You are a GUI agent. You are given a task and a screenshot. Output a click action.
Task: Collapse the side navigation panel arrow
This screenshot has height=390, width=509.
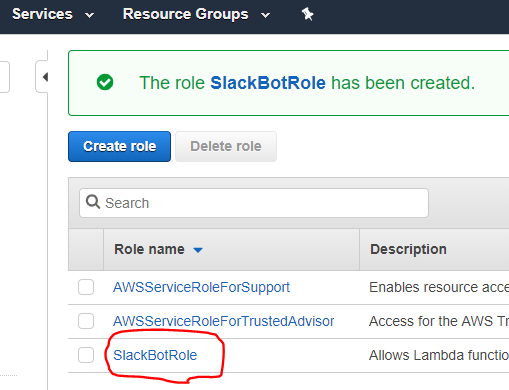tap(45, 77)
